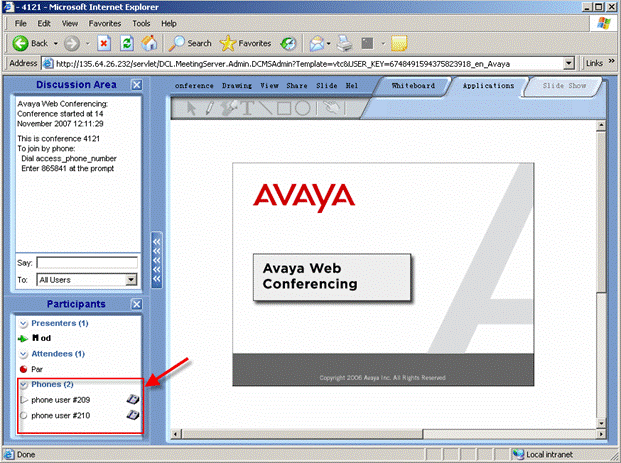Click inside the Say: message field
The height and width of the screenshot is (463, 621).
pyautogui.click(x=87, y=263)
